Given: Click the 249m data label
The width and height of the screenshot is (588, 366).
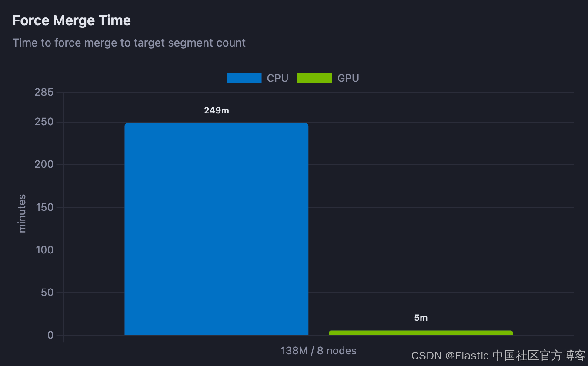Looking at the screenshot, I should coord(217,110).
